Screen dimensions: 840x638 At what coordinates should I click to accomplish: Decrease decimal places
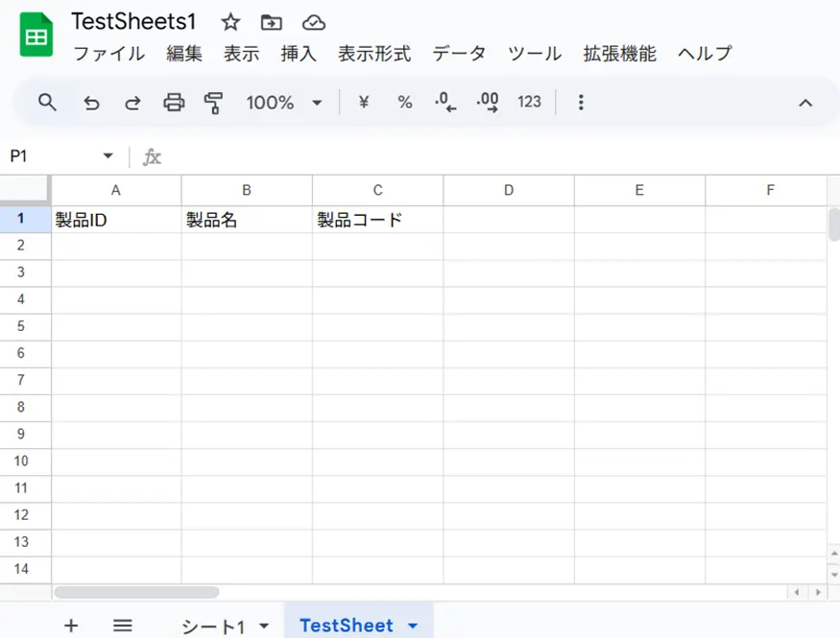point(445,102)
